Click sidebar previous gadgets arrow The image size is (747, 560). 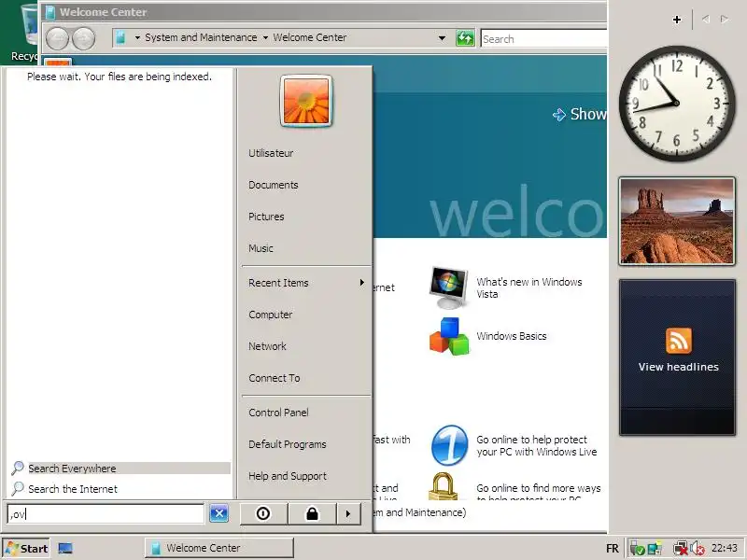[706, 19]
